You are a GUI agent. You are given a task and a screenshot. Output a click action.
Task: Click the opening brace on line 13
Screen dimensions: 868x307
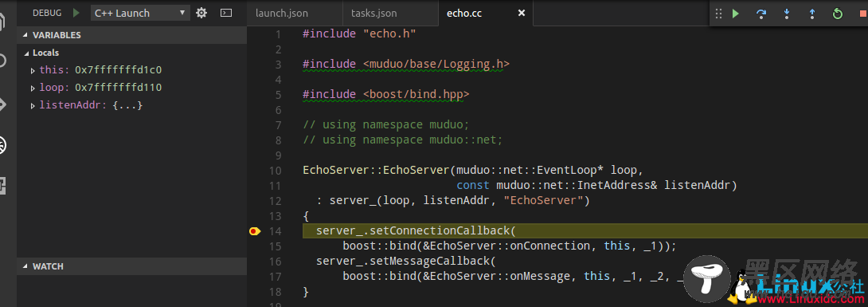tap(306, 215)
